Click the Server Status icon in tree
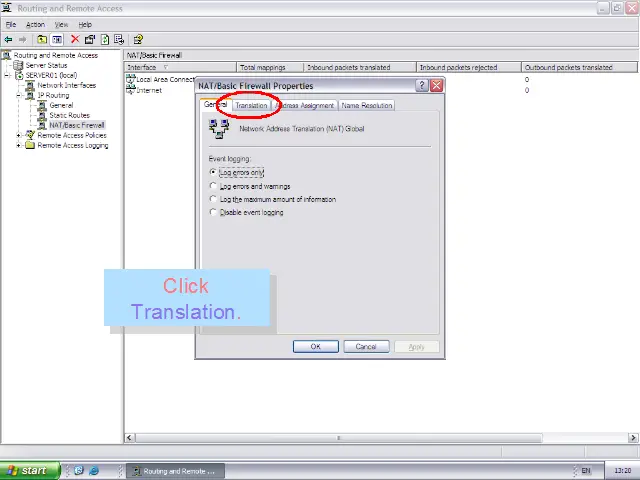640x480 pixels. tap(18, 65)
